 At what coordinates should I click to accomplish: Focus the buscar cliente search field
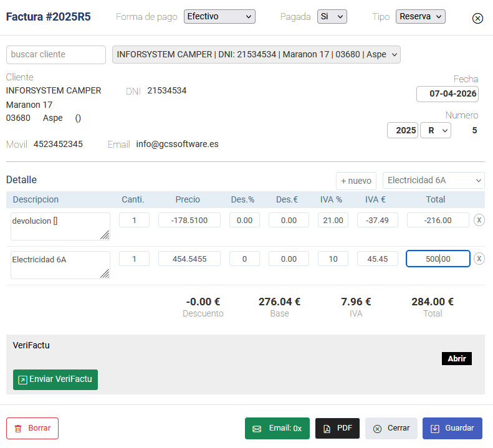(x=56, y=54)
